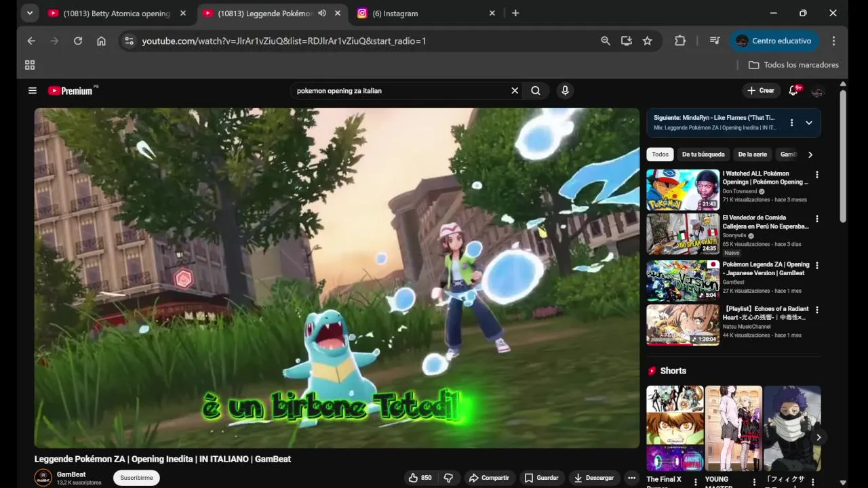Open GamBeat channel avatar
Image resolution: width=868 pixels, height=488 pixels.
coord(43,478)
